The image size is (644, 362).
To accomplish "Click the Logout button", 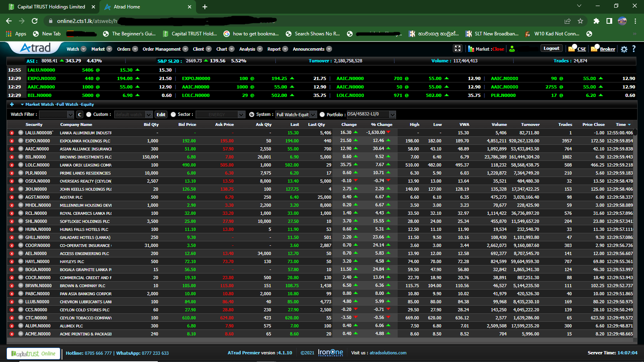I will coord(551,48).
